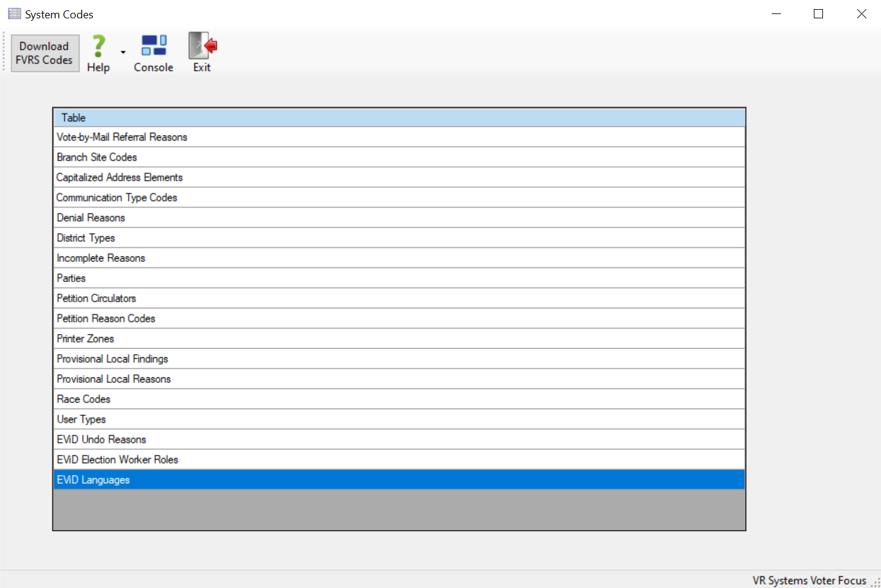The height and width of the screenshot is (588, 881).
Task: Click the System Codes title bar icon
Action: 14,14
